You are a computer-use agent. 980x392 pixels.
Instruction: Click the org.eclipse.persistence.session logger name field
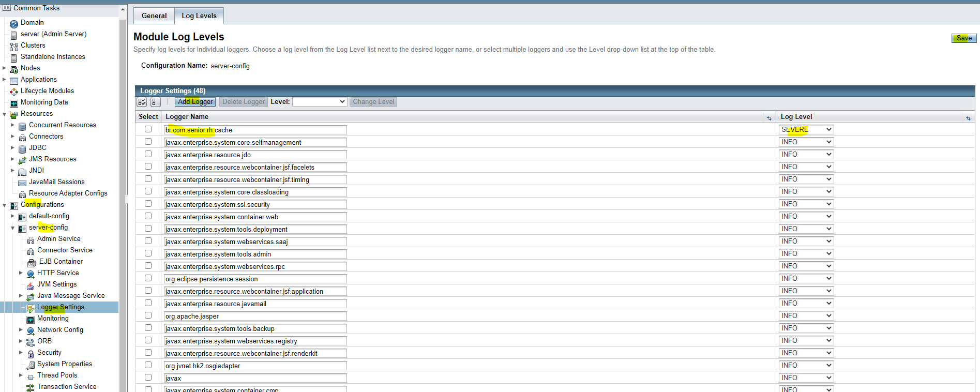[255, 279]
